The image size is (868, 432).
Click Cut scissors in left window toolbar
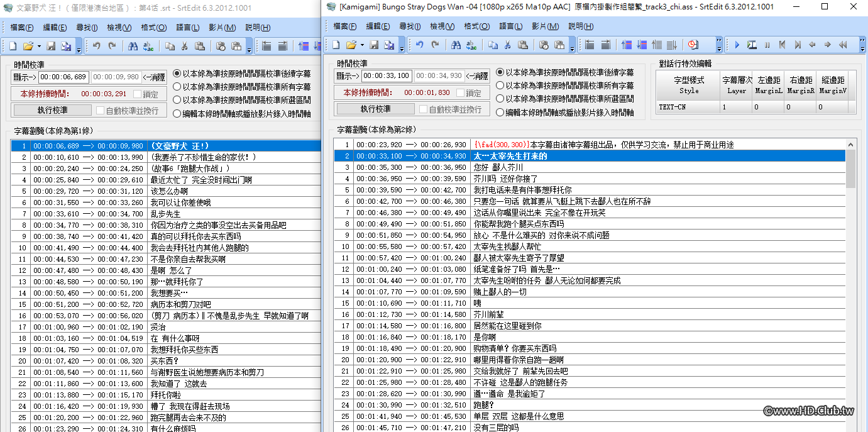[x=185, y=46]
